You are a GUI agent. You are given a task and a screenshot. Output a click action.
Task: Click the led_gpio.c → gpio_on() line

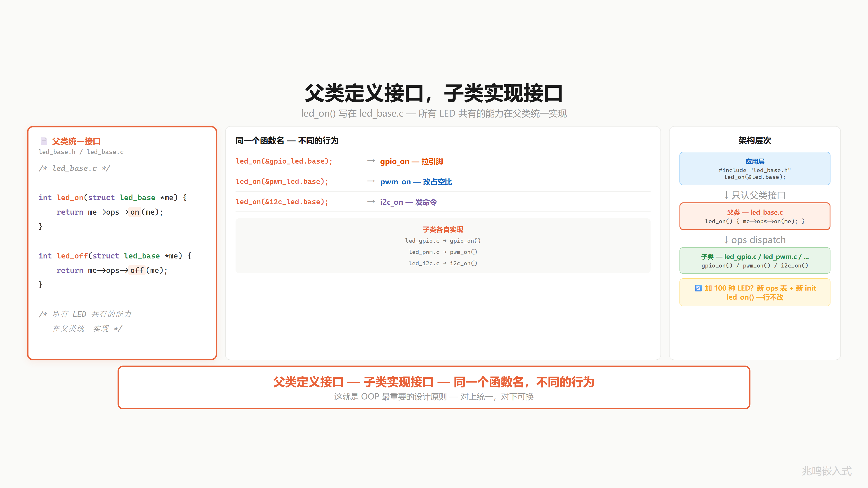pyautogui.click(x=443, y=241)
